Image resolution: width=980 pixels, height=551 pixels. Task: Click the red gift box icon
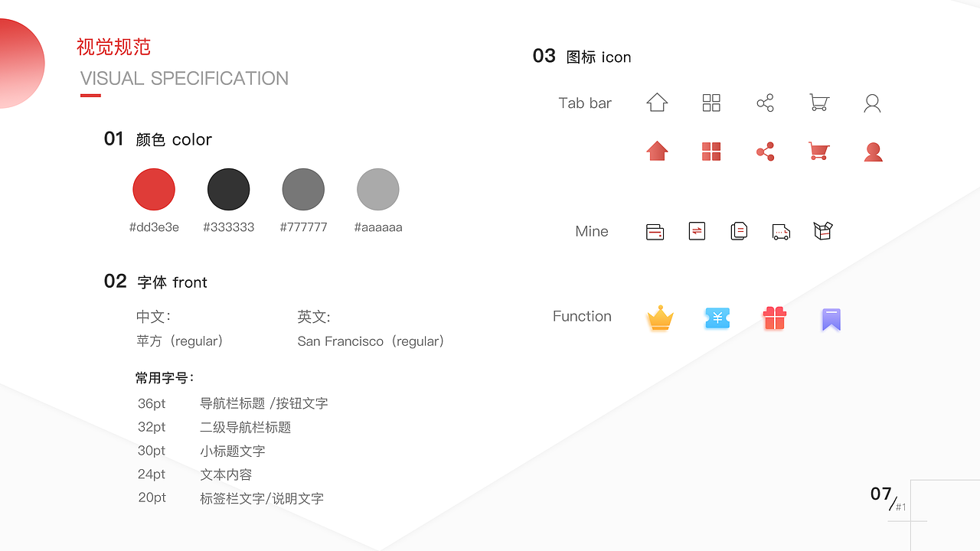click(x=775, y=318)
